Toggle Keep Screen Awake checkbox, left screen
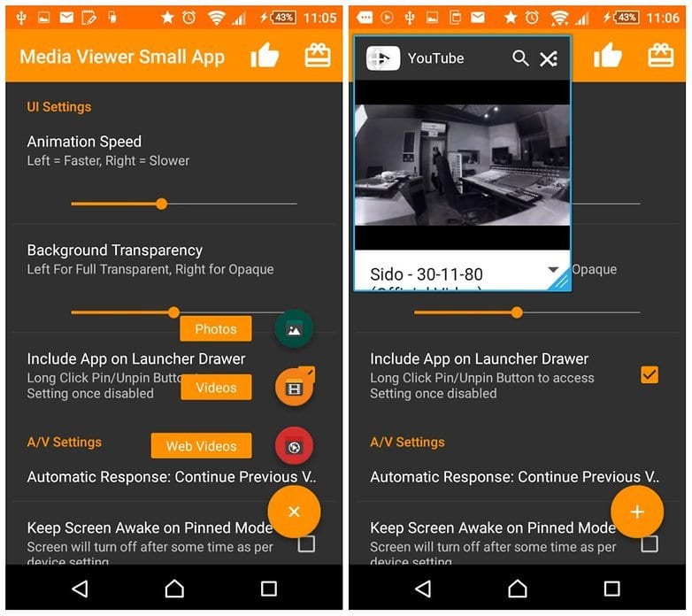This screenshot has height=616, width=692. [307, 544]
